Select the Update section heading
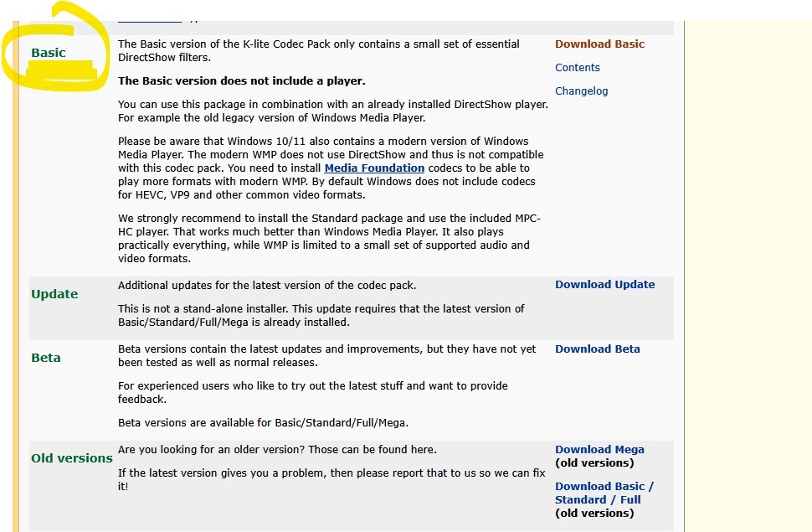812x532 pixels. pos(54,294)
